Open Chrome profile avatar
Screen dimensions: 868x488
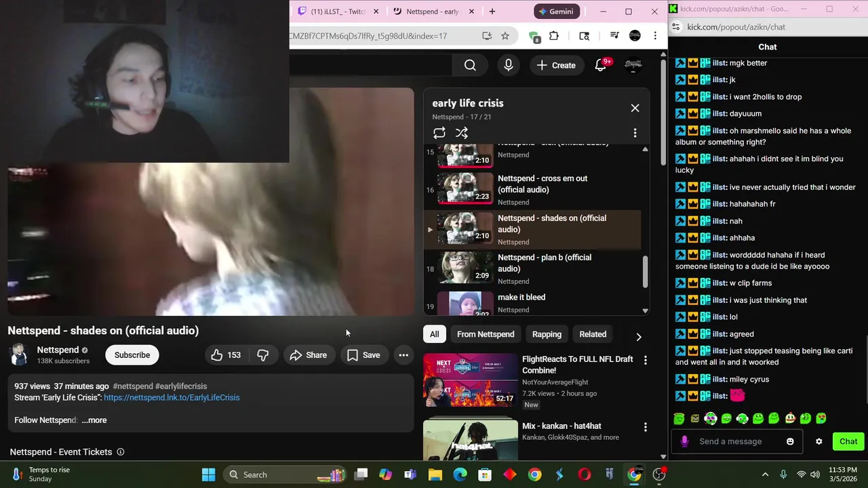(x=635, y=36)
